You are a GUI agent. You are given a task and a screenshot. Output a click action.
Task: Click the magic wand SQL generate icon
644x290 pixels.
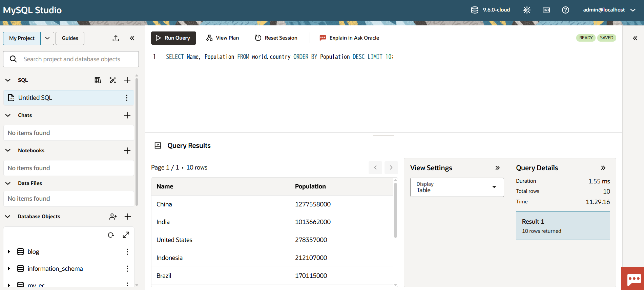[x=113, y=80]
